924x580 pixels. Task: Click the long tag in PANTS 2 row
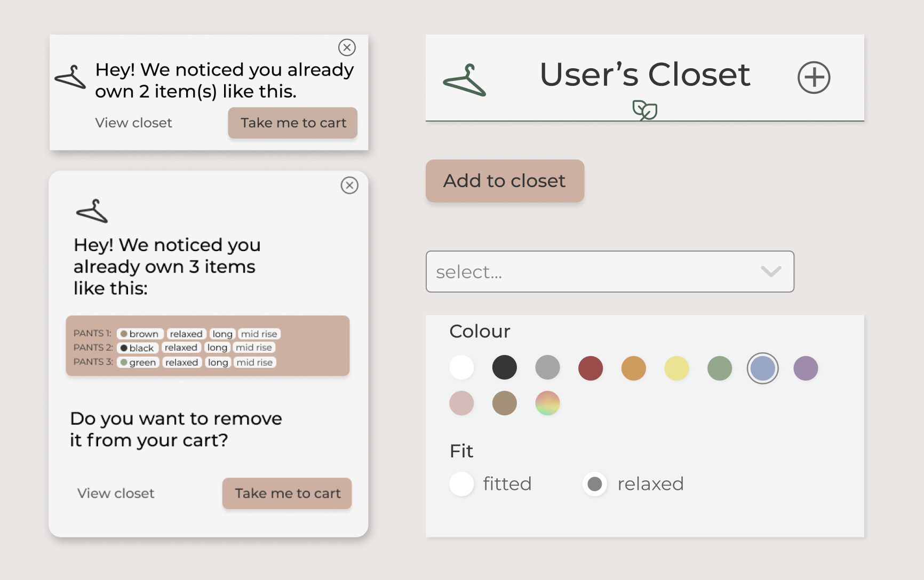pos(217,348)
